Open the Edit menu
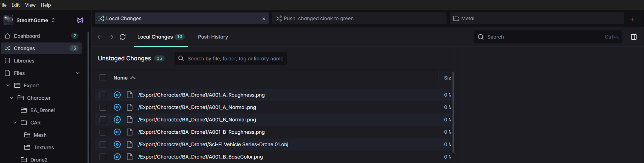The height and width of the screenshot is (163, 644). point(15,5)
